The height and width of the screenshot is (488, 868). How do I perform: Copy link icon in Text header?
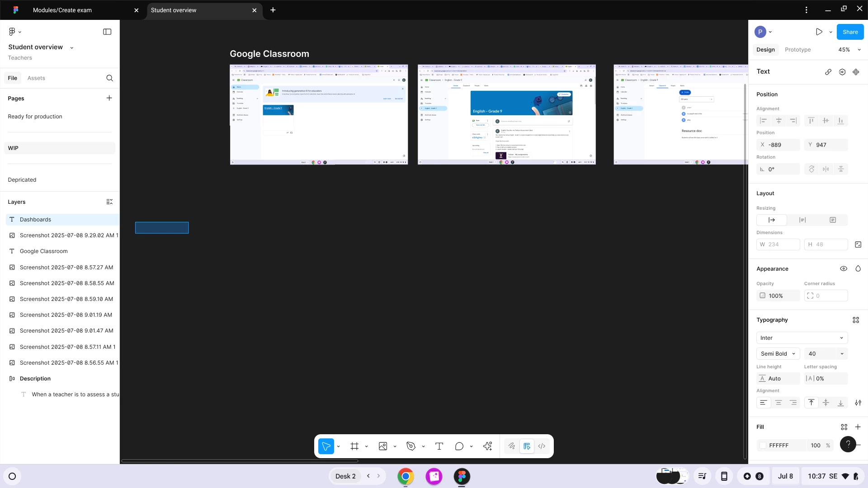pyautogui.click(x=828, y=72)
